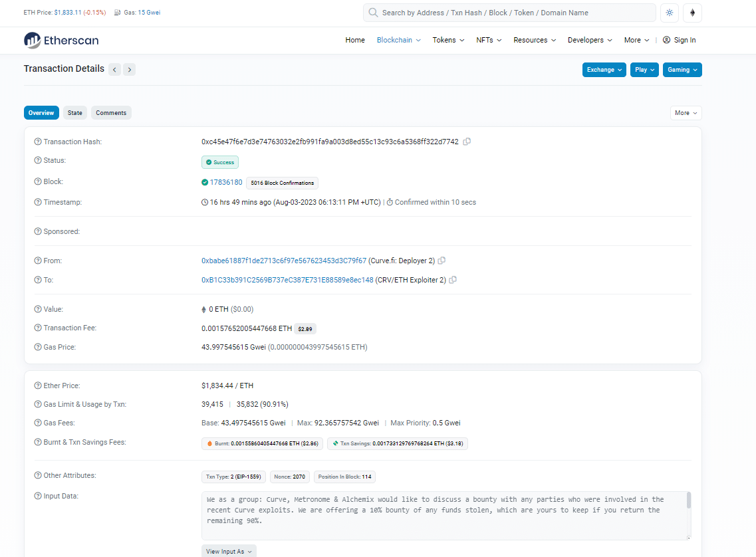
Task: Click the gas pump icon
Action: coord(117,13)
